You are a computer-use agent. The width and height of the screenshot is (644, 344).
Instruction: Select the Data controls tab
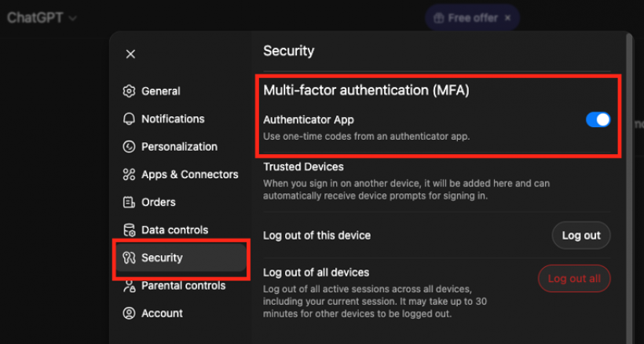(174, 230)
